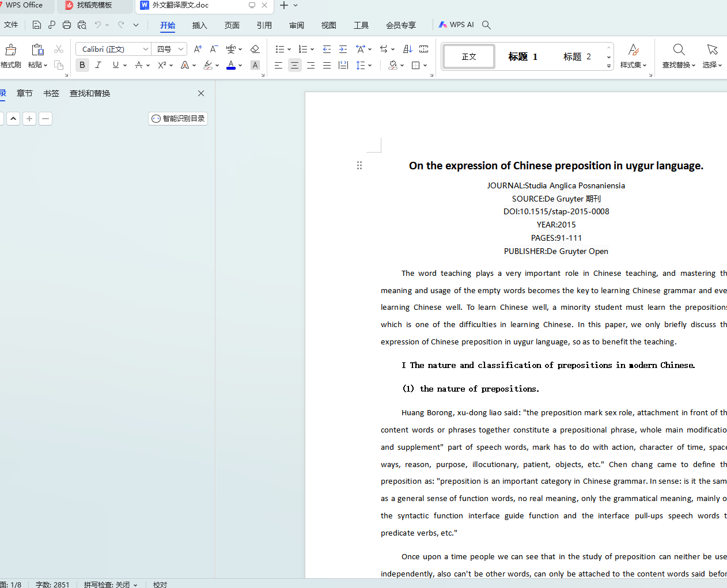This screenshot has height=588, width=727.
Task: Justify paragraph text
Action: [327, 65]
